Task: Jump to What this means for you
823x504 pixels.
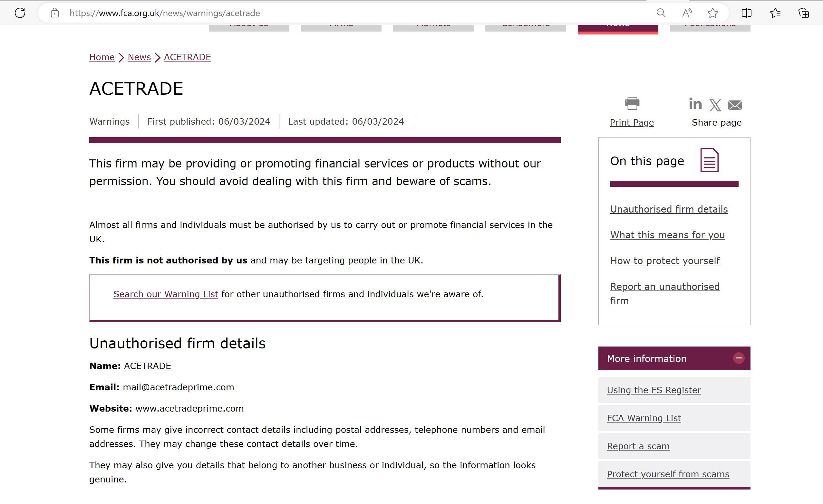Action: click(x=667, y=235)
